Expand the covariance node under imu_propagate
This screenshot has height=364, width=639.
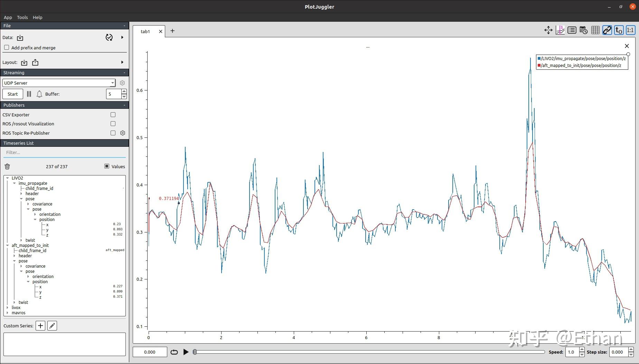click(x=28, y=204)
